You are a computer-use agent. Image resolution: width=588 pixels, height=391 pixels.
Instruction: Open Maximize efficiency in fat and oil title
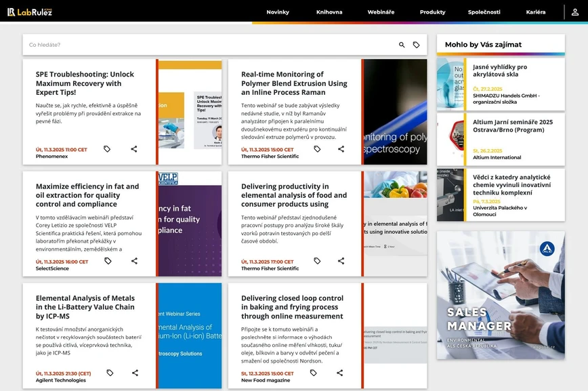87,195
